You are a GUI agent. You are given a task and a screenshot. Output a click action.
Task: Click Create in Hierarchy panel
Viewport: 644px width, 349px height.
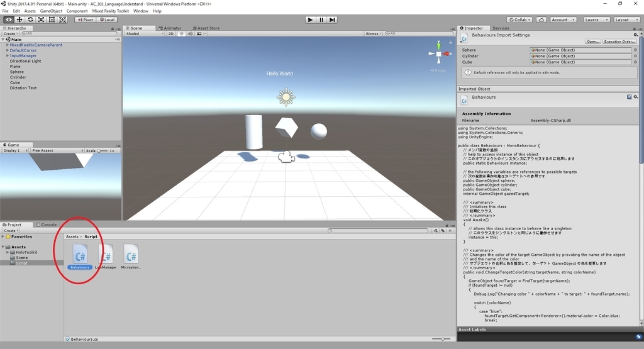tap(10, 34)
